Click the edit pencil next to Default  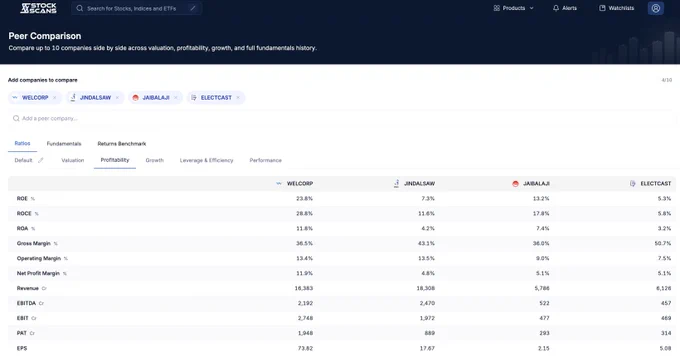click(40, 160)
